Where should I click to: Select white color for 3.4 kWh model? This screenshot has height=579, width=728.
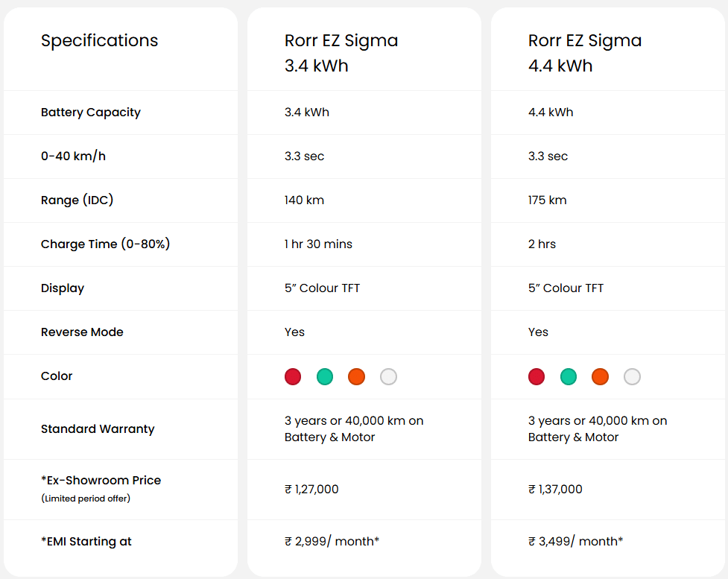(x=389, y=376)
